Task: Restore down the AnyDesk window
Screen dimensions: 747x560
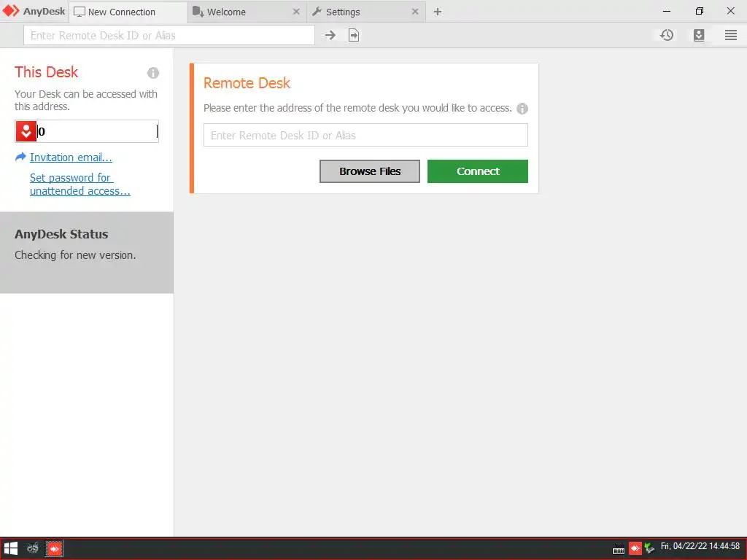Action: [x=699, y=11]
